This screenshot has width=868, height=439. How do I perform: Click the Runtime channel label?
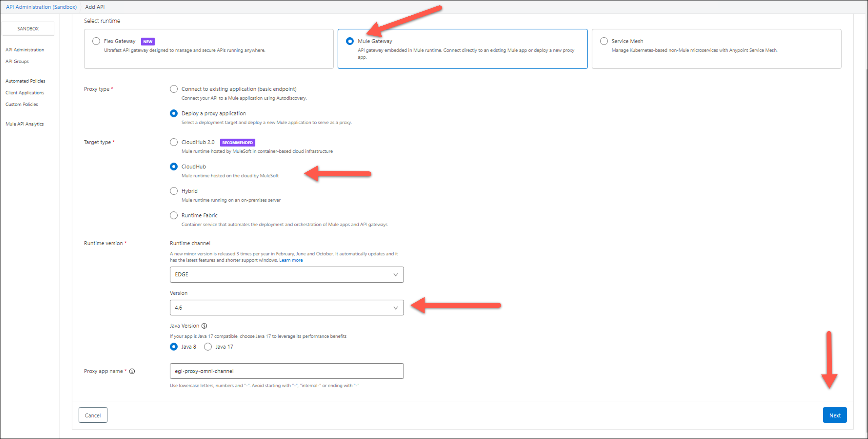click(x=190, y=243)
